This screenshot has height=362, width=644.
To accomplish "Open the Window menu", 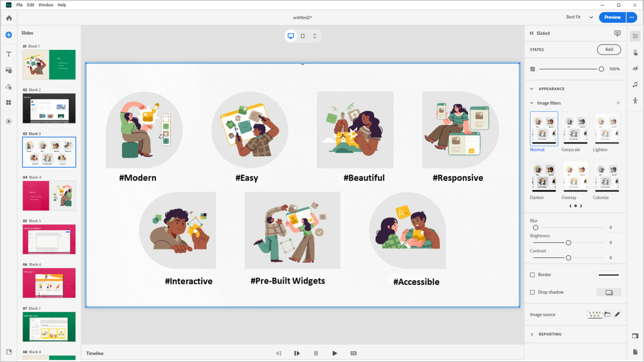I will (x=46, y=5).
